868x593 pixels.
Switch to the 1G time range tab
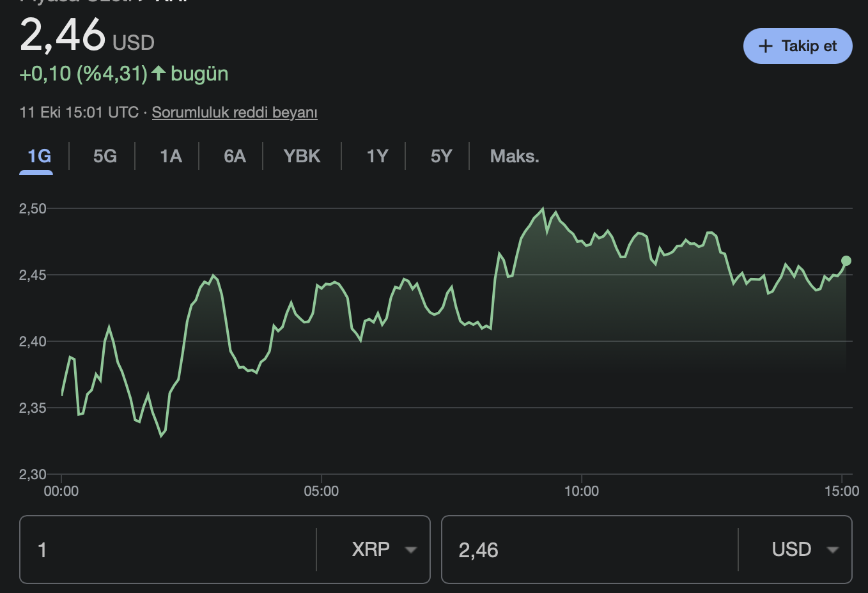tap(39, 157)
